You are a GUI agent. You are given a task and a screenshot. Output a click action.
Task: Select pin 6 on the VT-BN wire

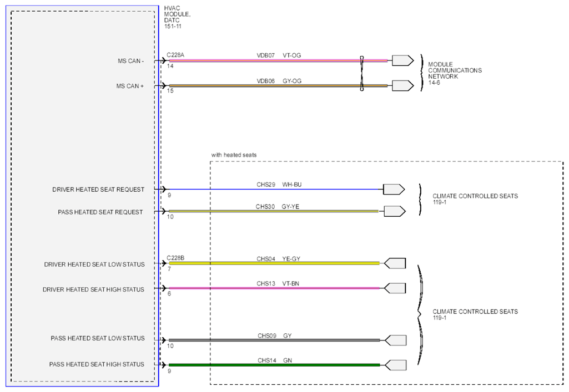tap(169, 293)
